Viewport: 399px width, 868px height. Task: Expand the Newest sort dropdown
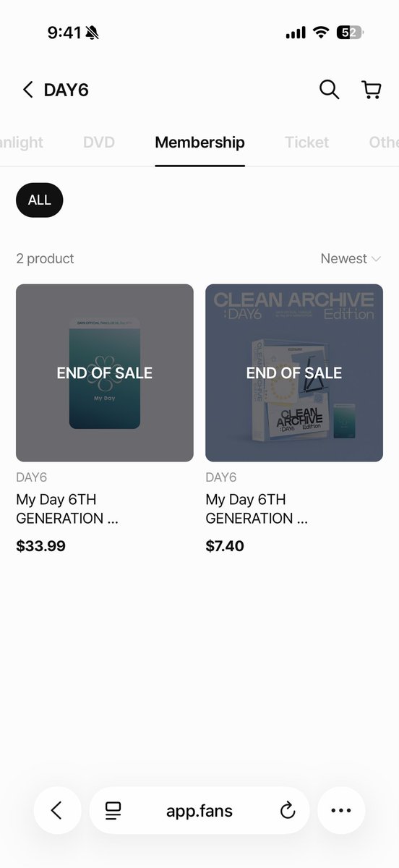(x=351, y=258)
